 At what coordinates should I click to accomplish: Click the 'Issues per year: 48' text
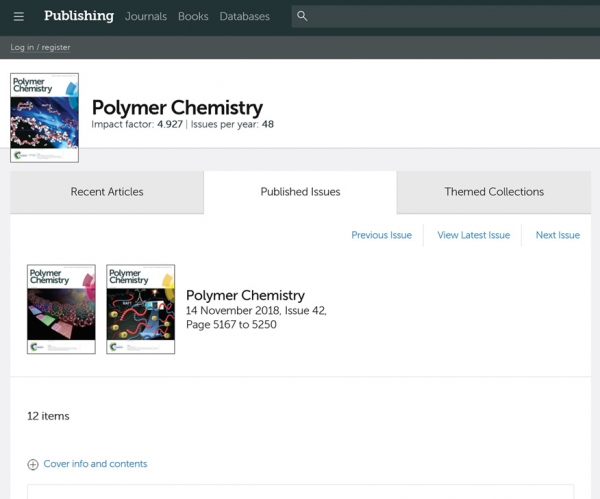tap(232, 124)
